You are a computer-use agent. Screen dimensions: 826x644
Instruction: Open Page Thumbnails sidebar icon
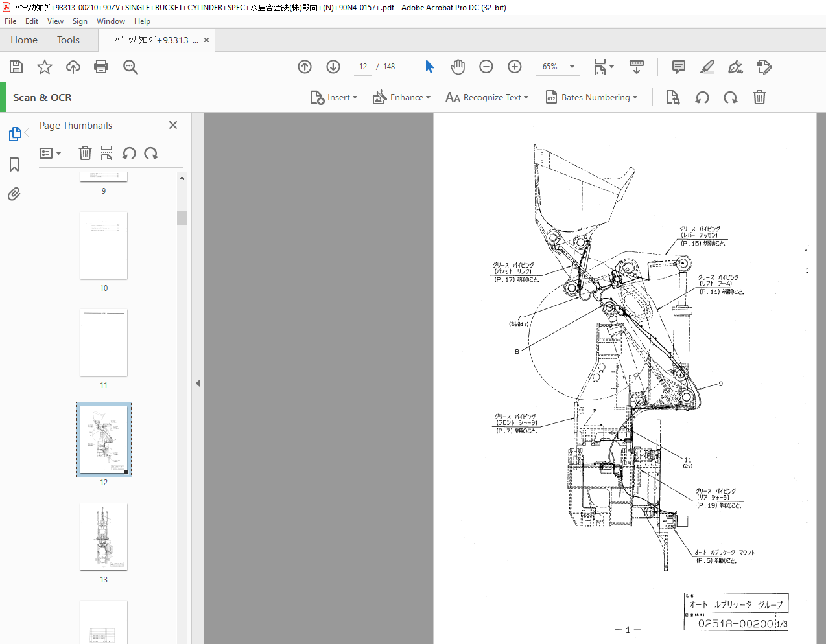14,134
